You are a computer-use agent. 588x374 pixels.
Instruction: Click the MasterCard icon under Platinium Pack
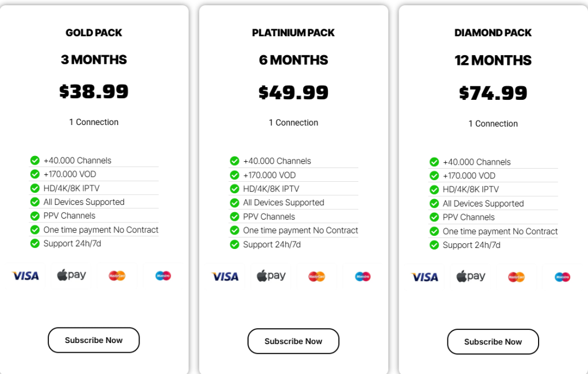point(316,276)
